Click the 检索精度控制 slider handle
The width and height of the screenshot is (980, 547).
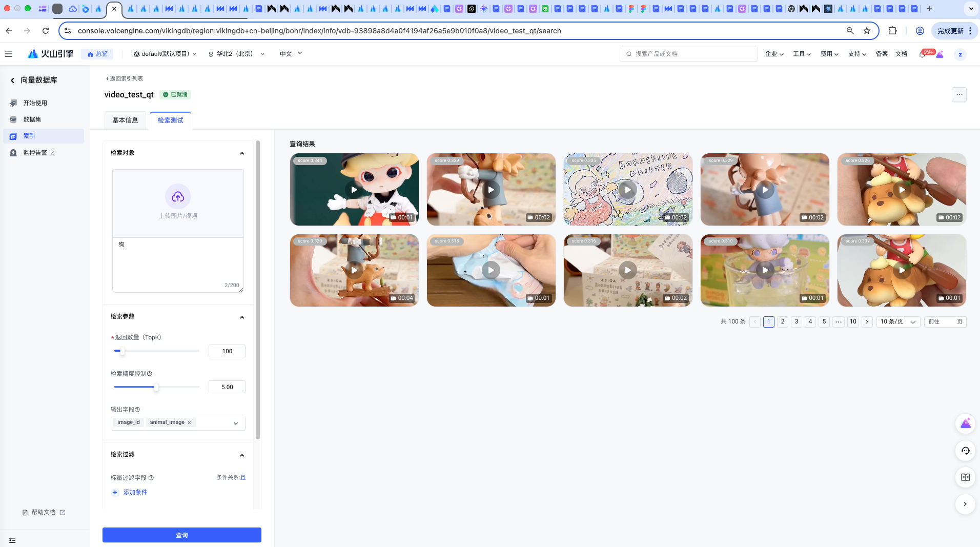click(156, 387)
